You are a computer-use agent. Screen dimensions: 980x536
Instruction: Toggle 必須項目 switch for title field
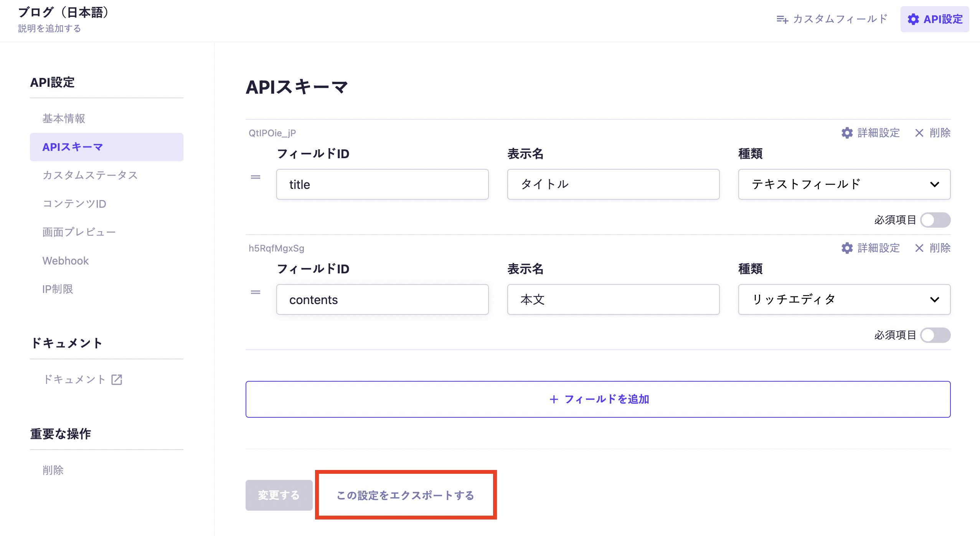click(935, 220)
